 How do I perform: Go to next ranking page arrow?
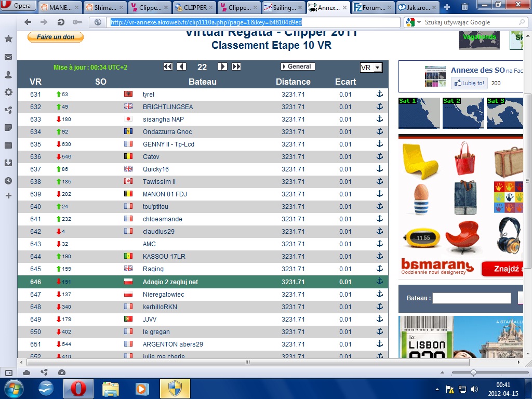click(222, 66)
